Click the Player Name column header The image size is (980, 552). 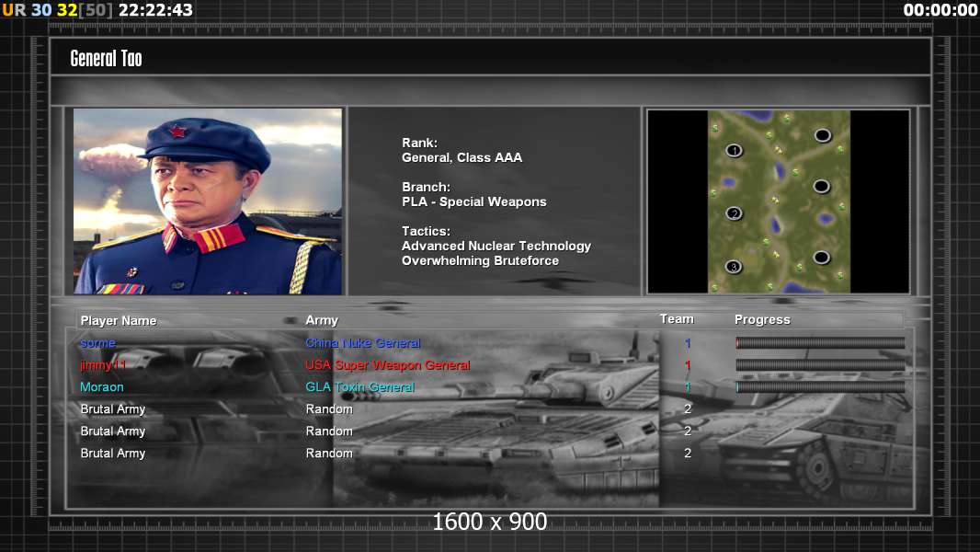pyautogui.click(x=119, y=320)
